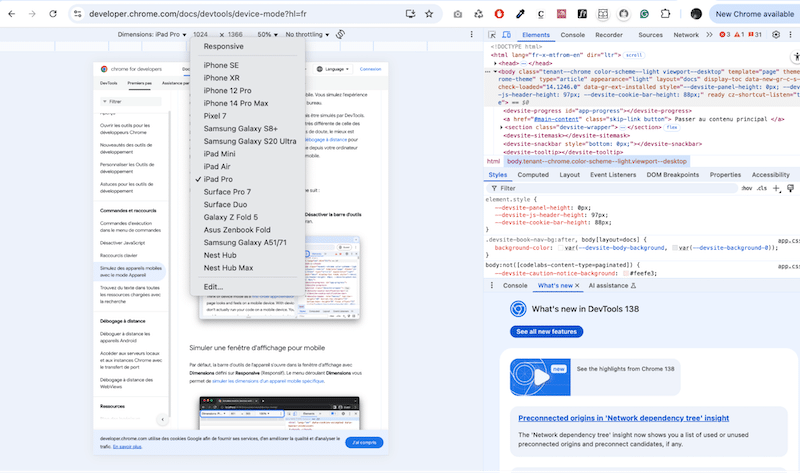This screenshot has width=800, height=473.
Task: Open DevTools settings gear
Action: [x=776, y=35]
